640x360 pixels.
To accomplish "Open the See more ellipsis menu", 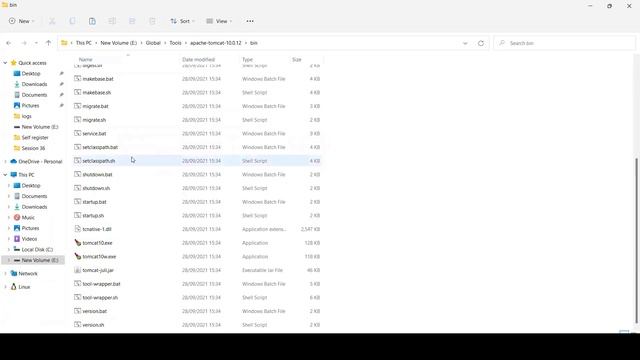I will [x=250, y=21].
